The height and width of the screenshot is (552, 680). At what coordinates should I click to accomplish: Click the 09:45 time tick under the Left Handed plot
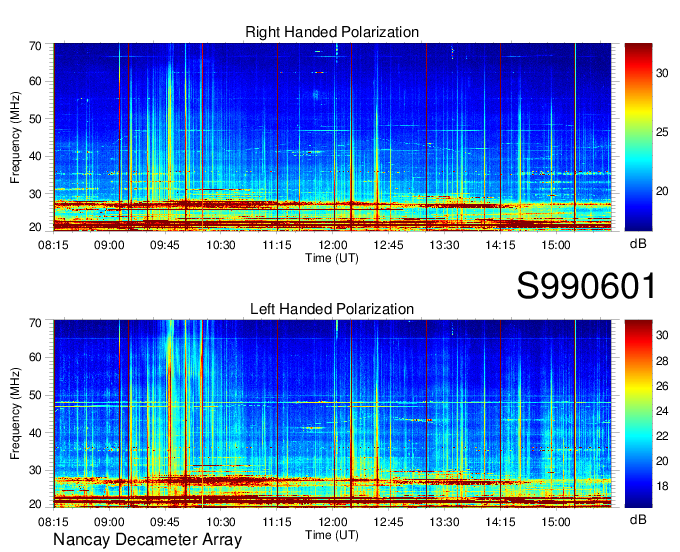coord(165,522)
